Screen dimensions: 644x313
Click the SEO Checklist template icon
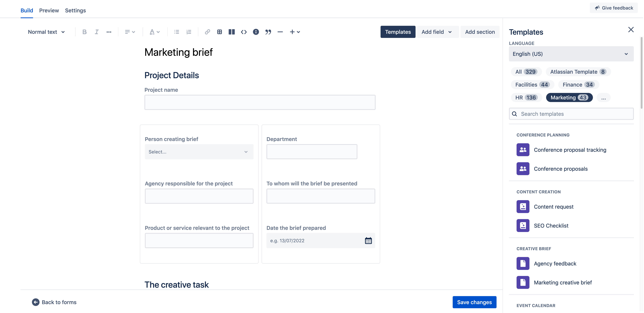pos(523,225)
